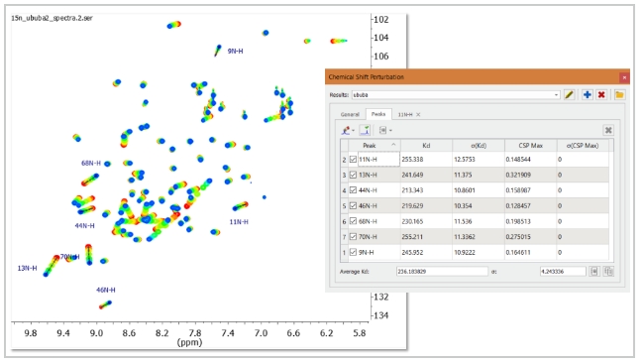Click CSP Max value 0.275015

click(x=518, y=237)
